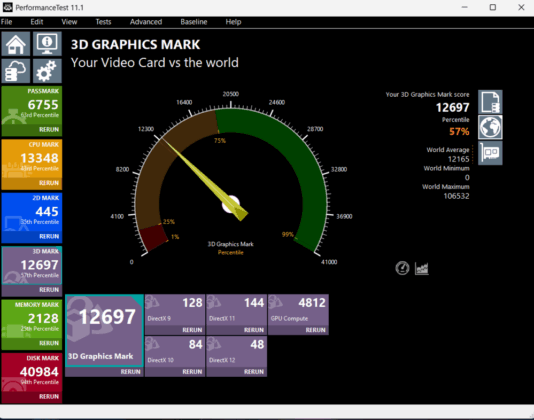
Task: Click the gauge needle center hub
Action: click(x=231, y=204)
